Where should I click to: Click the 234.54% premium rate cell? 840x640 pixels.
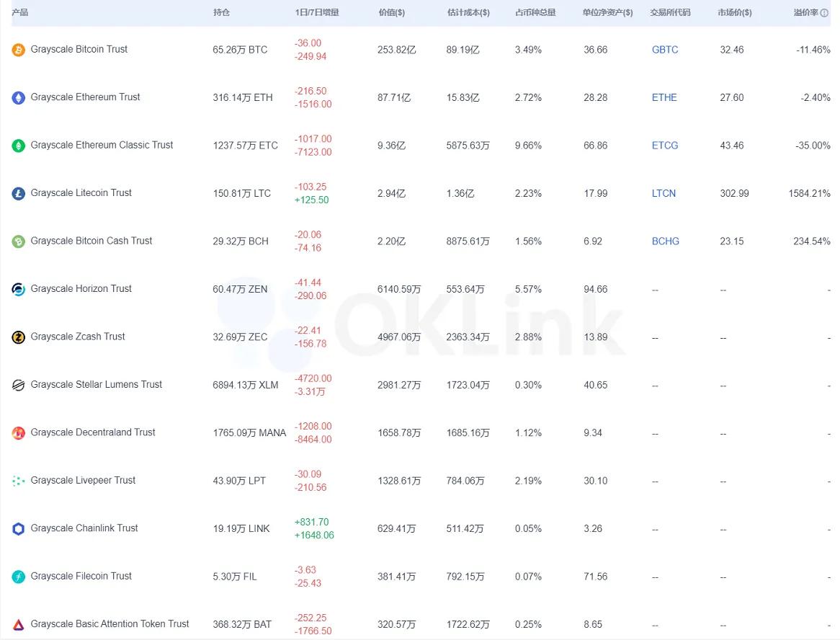812,241
